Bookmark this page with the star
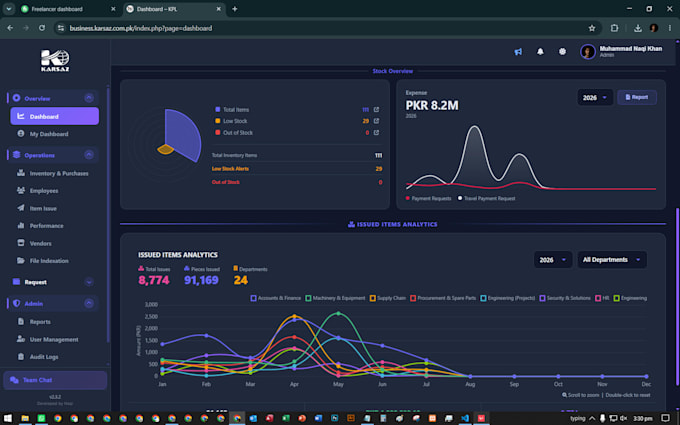The image size is (680, 425). tap(592, 28)
